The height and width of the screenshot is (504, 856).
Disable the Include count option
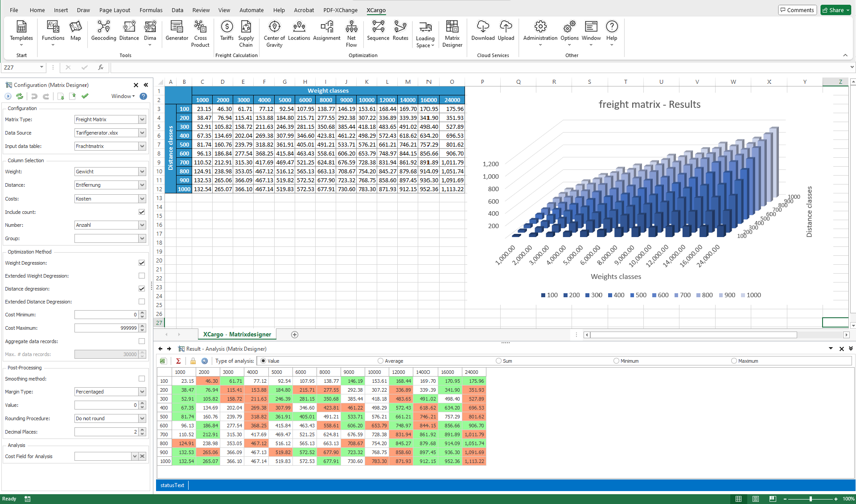click(x=141, y=212)
